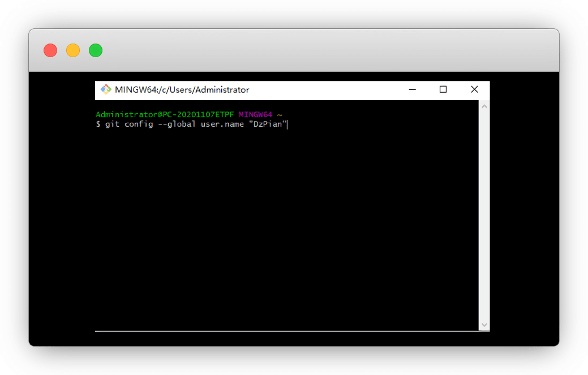Click the empty black terminal area below the command
588x375 pixels.
coord(283,226)
